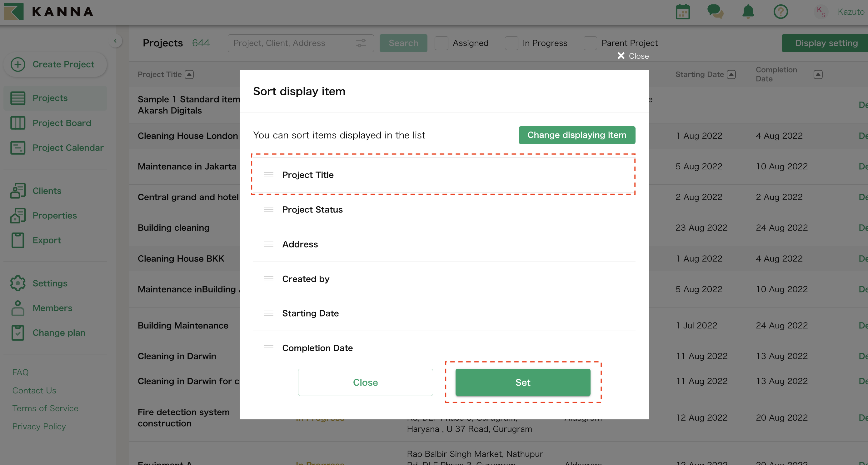Sort by Starting Date column arrow

click(731, 74)
